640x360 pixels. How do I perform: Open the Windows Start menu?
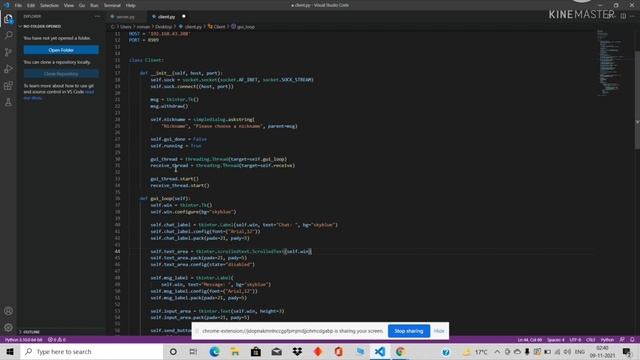coord(10,351)
